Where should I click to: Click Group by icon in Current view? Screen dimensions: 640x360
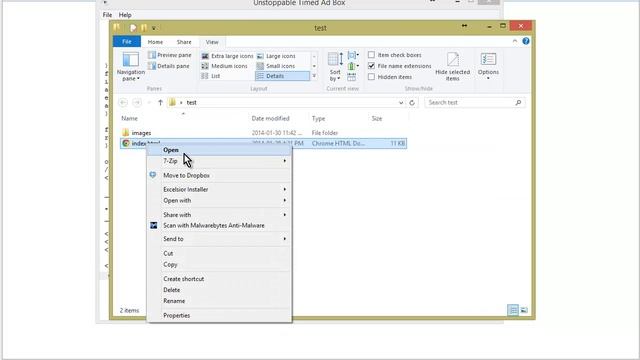click(353, 55)
